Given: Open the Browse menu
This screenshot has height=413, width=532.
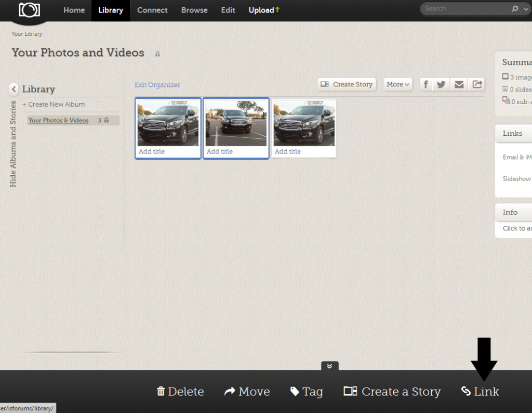Looking at the screenshot, I should pyautogui.click(x=194, y=10).
